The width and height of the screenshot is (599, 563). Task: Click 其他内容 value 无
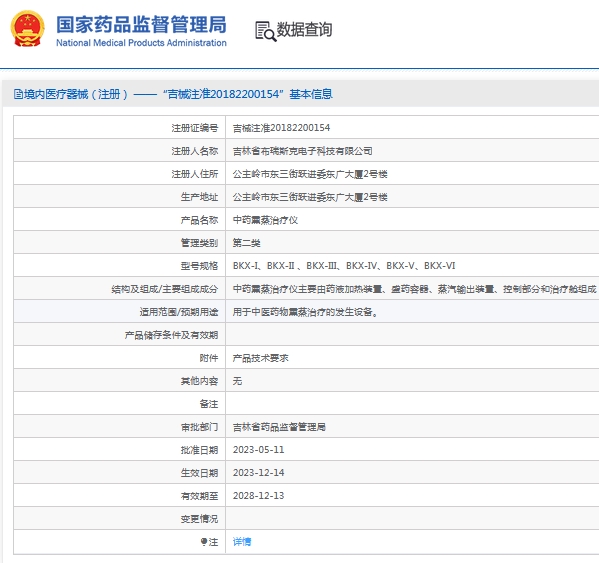tap(237, 381)
